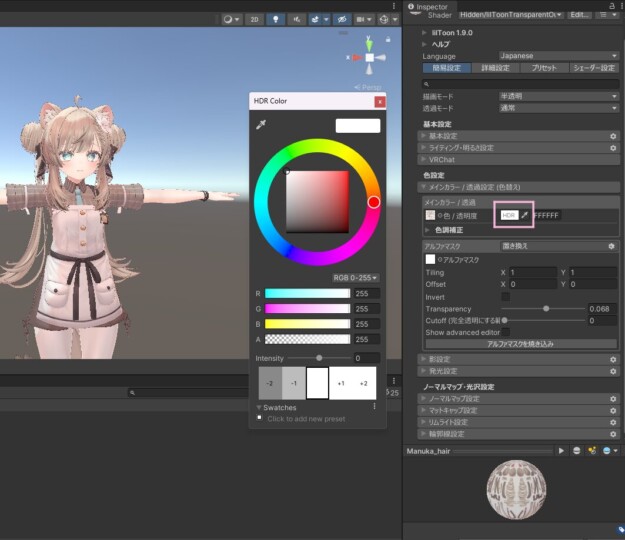This screenshot has width=625, height=540.
Task: Open the 描画モード dropdown
Action: pos(558,96)
